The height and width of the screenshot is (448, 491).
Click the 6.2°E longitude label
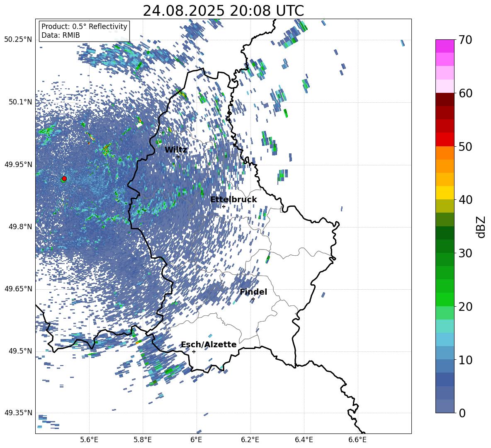250,440
